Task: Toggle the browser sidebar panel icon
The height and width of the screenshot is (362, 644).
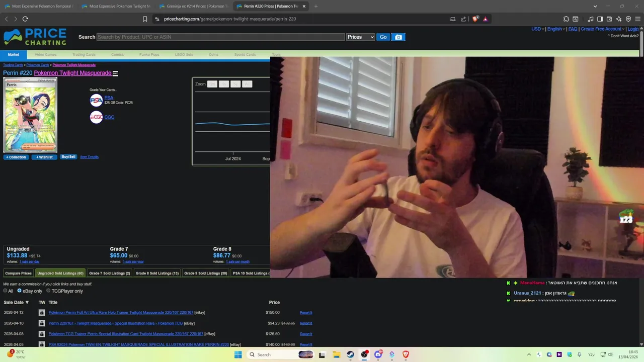Action: pos(600,19)
